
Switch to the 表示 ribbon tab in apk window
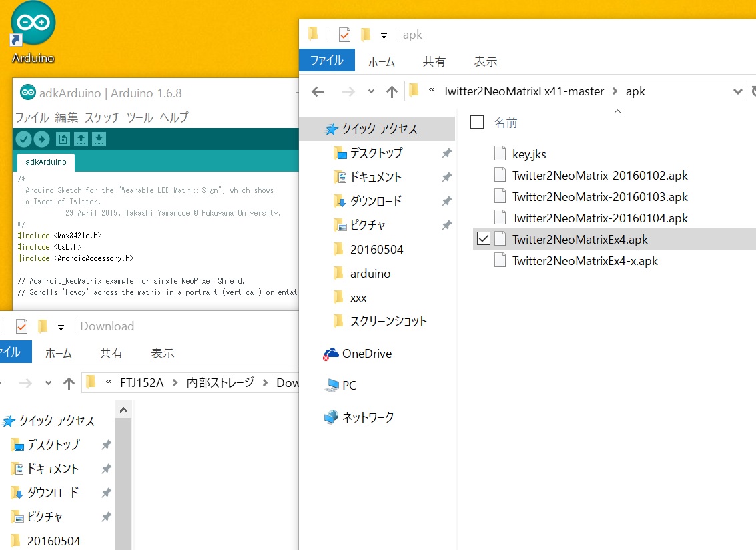coord(485,61)
